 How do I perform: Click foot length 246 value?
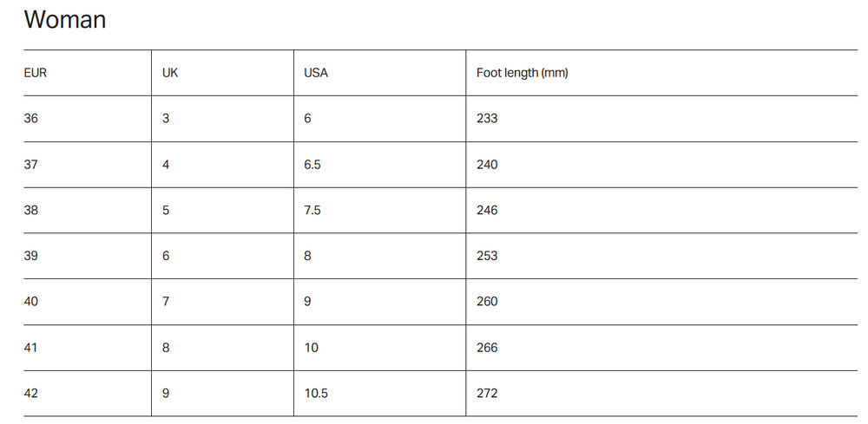pos(487,210)
